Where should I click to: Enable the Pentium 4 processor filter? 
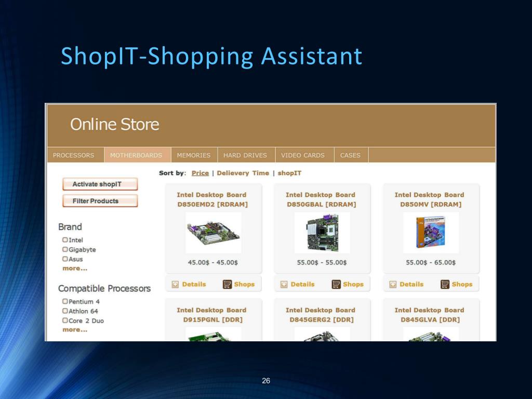(x=65, y=301)
